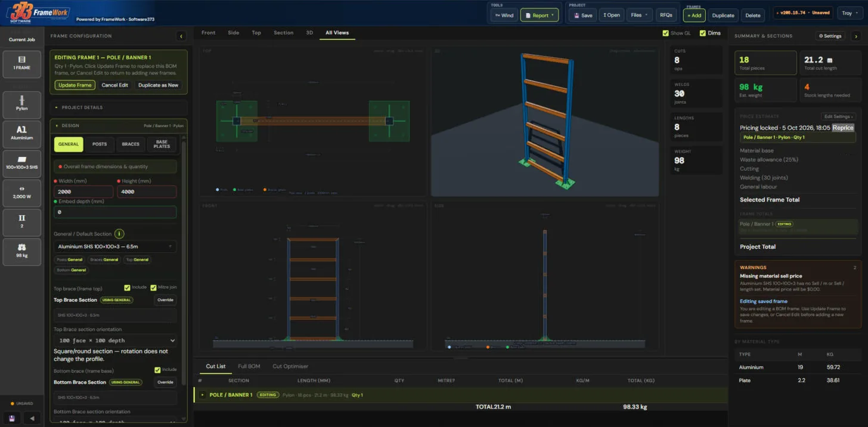Open the Troy user menu
The height and width of the screenshot is (427, 868).
tap(850, 13)
